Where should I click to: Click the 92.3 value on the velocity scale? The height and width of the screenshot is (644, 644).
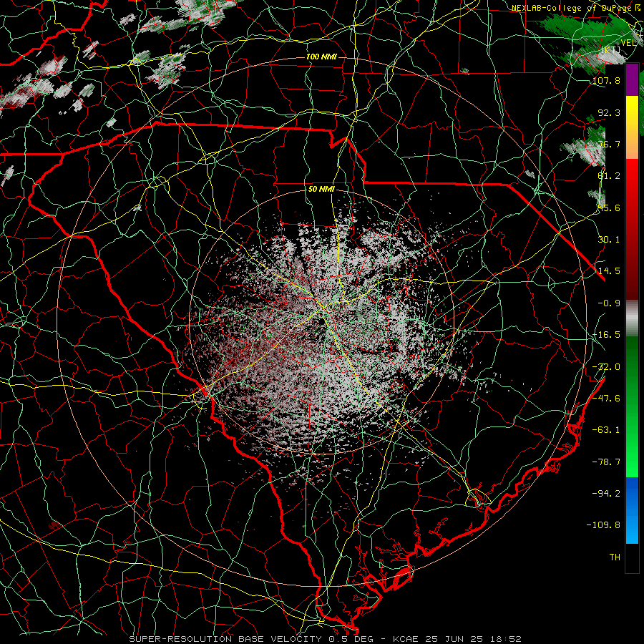point(609,112)
